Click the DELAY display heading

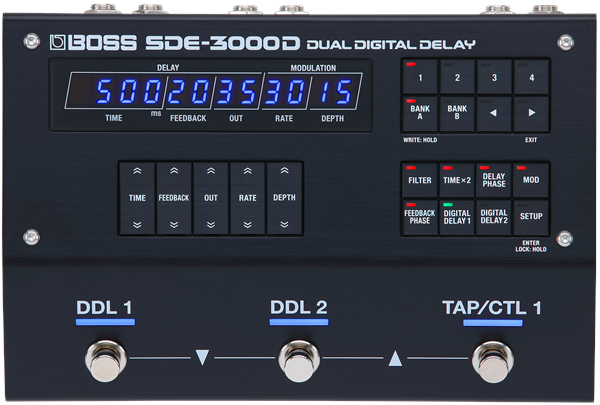point(168,68)
